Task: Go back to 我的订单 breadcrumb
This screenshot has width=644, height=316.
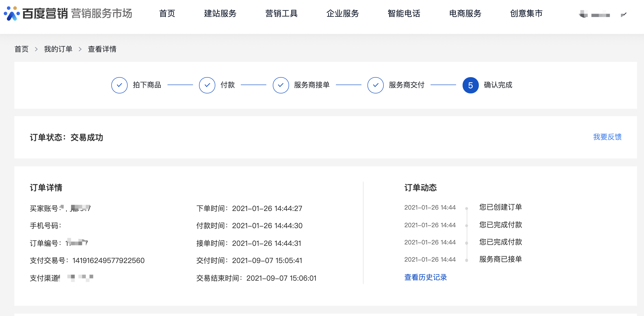Action: point(58,49)
